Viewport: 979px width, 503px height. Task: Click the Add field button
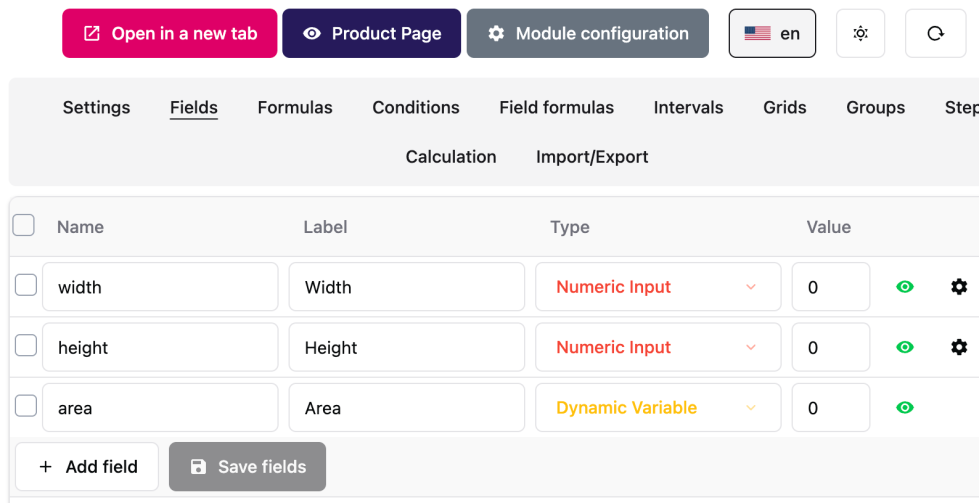[x=87, y=466]
